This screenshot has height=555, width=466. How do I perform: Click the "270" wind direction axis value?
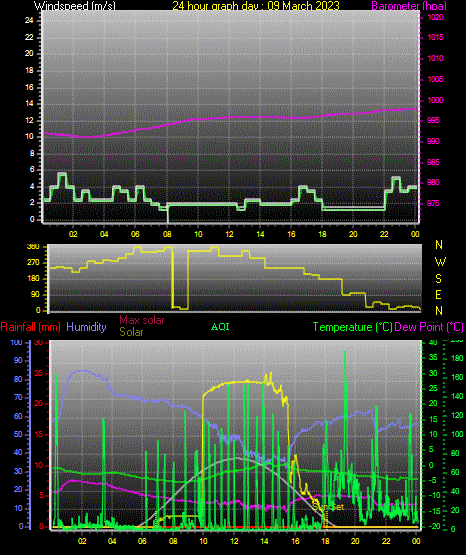tap(33, 263)
